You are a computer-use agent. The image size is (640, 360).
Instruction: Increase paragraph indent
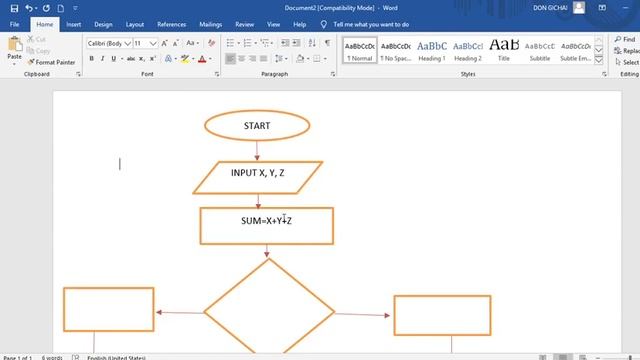point(296,43)
